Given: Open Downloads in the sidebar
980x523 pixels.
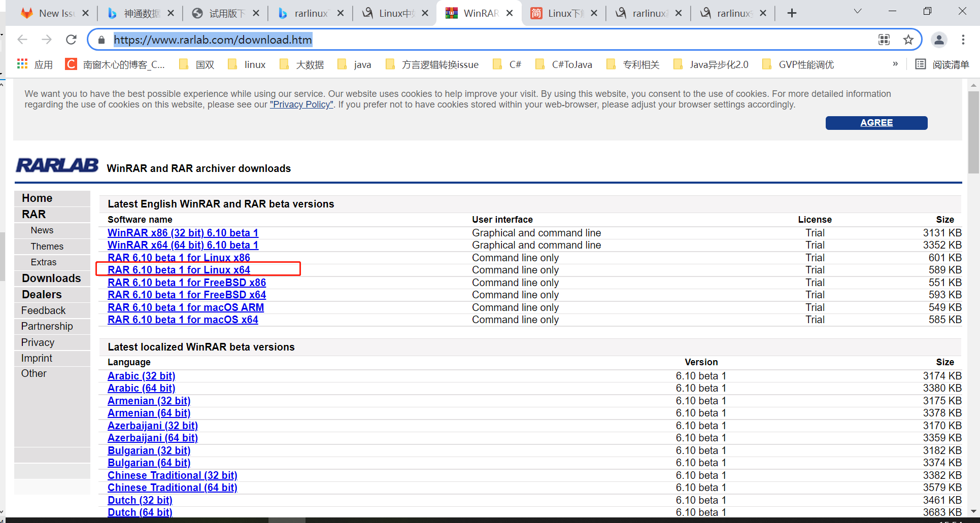Looking at the screenshot, I should (x=51, y=278).
